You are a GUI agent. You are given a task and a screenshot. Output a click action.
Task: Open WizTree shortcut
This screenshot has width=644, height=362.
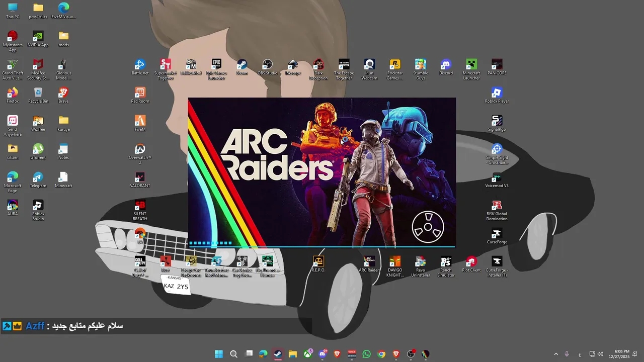click(38, 124)
